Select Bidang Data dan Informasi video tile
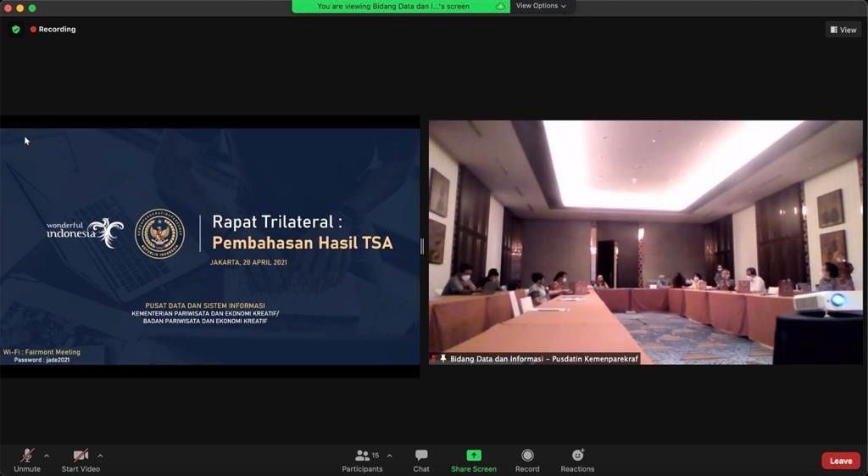 (x=645, y=242)
